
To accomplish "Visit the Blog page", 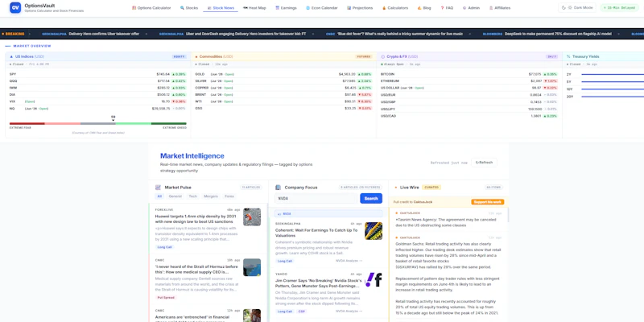I will (x=424, y=8).
